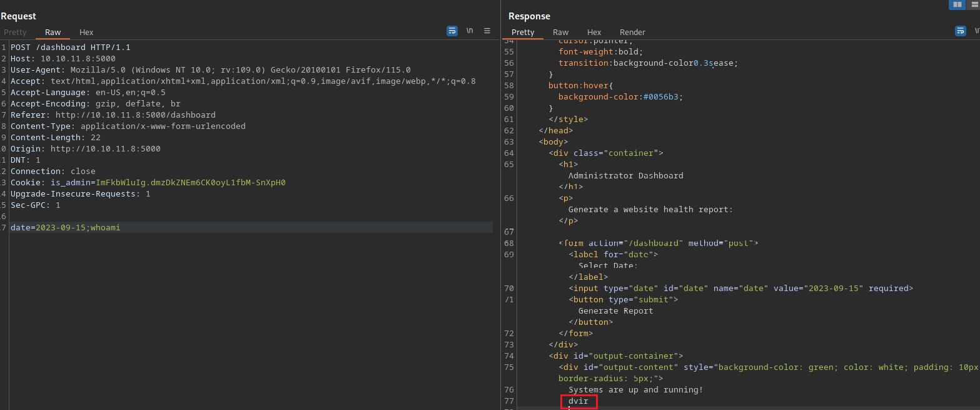Click 'Generate a website health report:' text

pos(651,209)
